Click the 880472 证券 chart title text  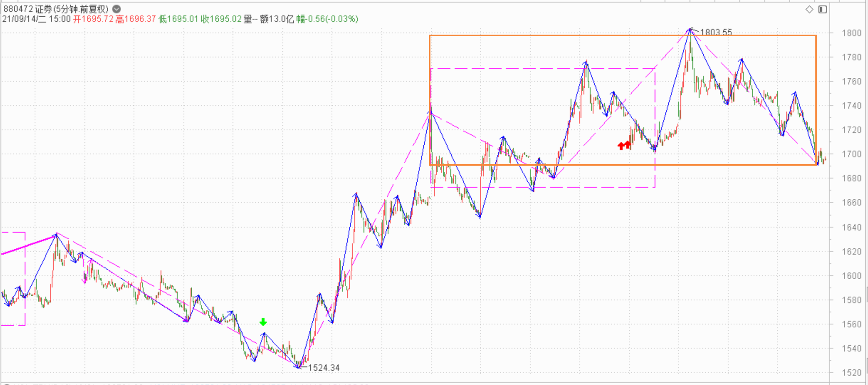56,9
